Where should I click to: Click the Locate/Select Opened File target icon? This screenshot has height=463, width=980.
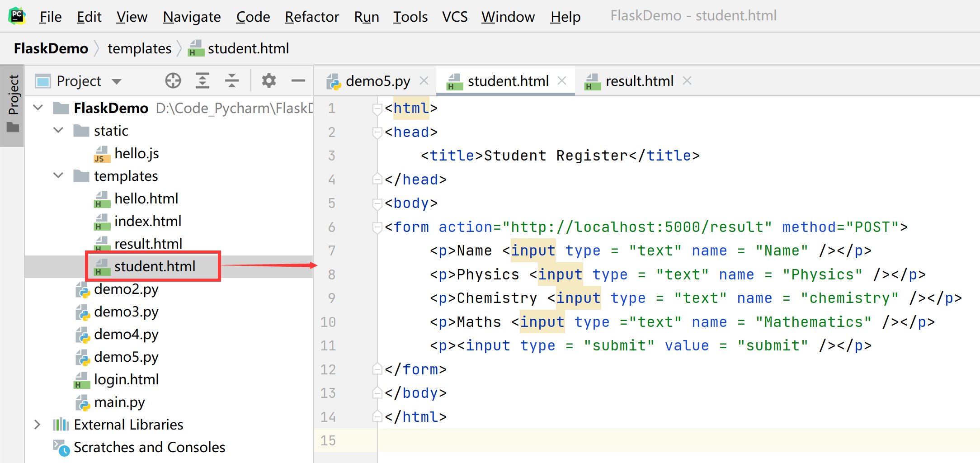[x=173, y=81]
